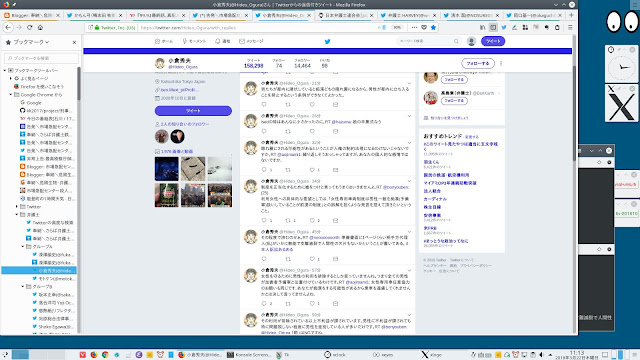Click the bookmarks search field in the sidebar
Image resolution: width=640 pixels, height=360 pixels.
tap(41, 58)
